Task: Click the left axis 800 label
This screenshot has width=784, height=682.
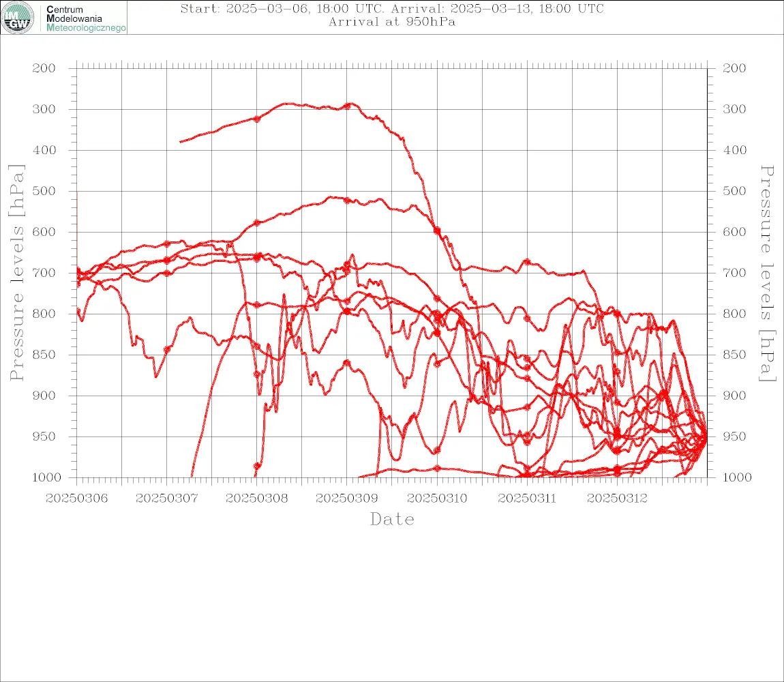Action: point(44,314)
